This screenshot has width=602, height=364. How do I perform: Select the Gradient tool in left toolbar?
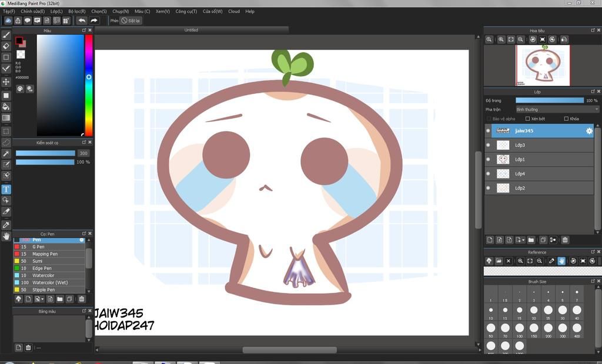(6, 118)
